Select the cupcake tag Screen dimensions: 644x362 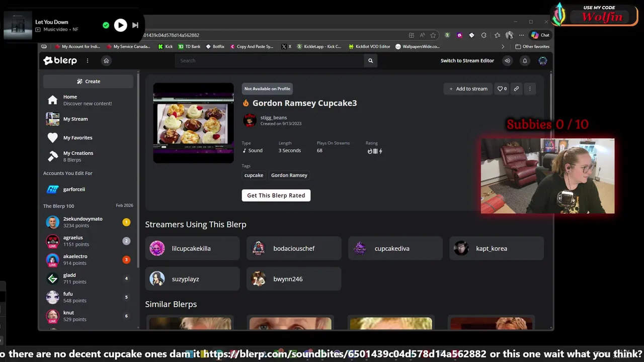click(254, 175)
